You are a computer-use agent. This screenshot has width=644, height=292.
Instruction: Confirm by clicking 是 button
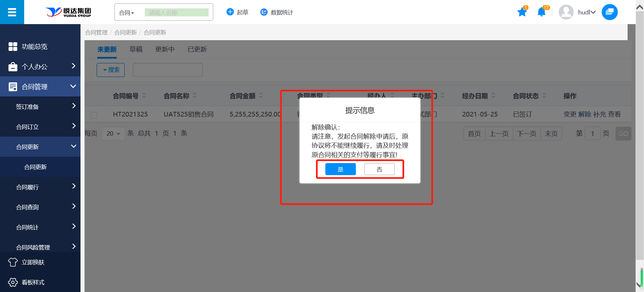tap(340, 169)
